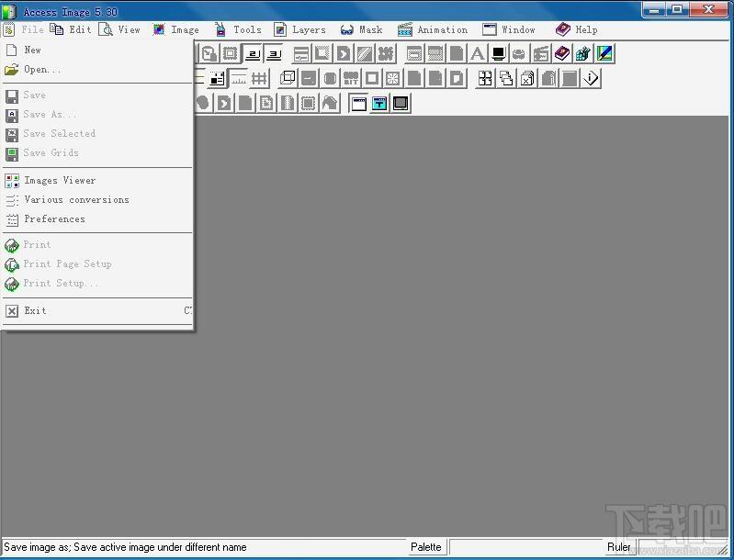Click the cyan T title bar icon
734x560 pixels.
[379, 103]
